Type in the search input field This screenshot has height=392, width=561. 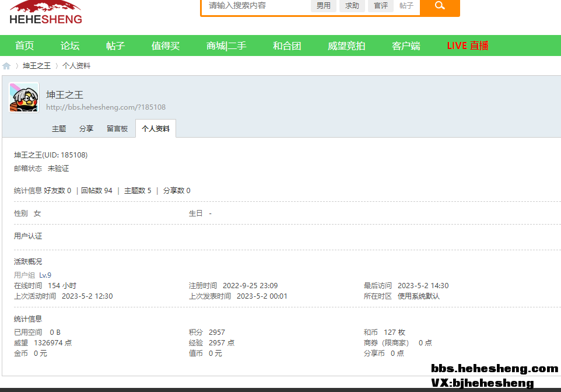pyautogui.click(x=257, y=6)
